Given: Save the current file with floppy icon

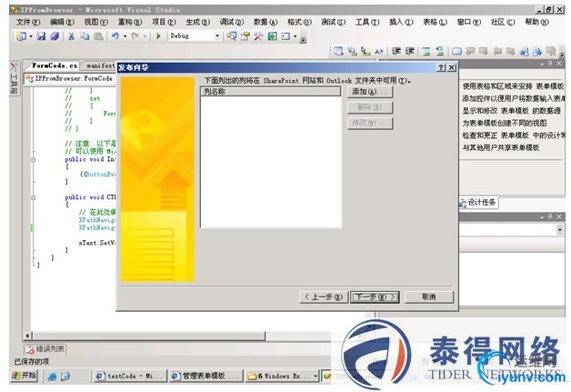Looking at the screenshot, I should (x=41, y=36).
